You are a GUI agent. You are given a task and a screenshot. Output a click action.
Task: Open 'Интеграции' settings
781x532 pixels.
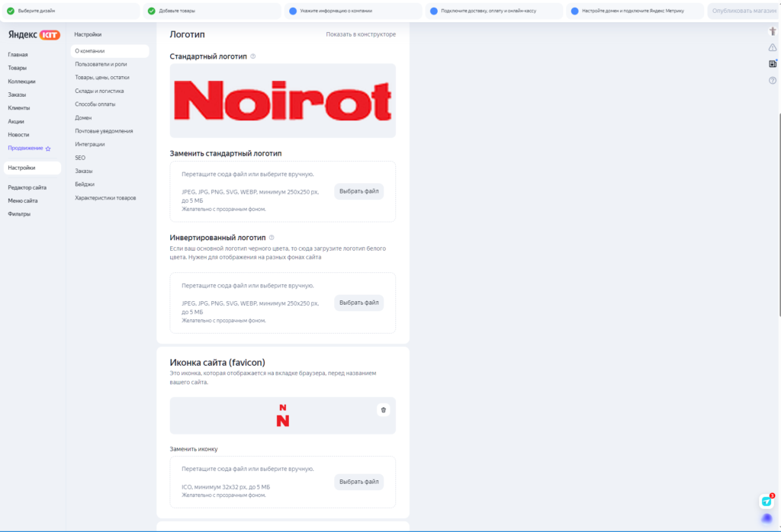(x=90, y=144)
